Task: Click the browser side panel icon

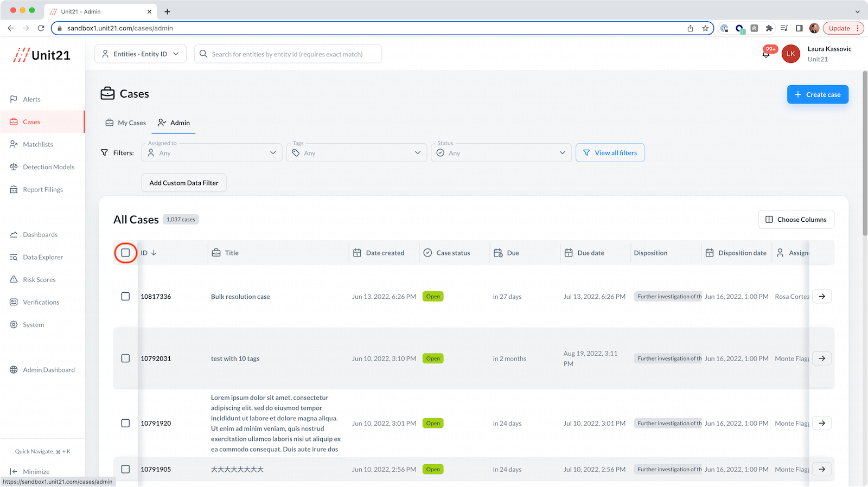Action: (799, 28)
